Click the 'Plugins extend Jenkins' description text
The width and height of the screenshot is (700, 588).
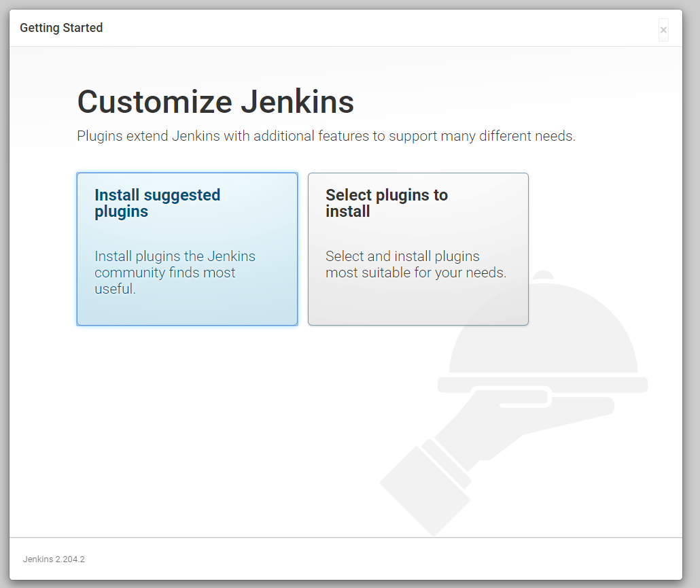pyautogui.click(x=326, y=136)
